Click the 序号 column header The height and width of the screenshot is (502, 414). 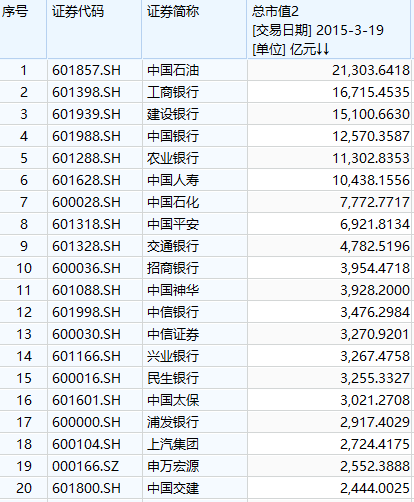[x=23, y=29]
